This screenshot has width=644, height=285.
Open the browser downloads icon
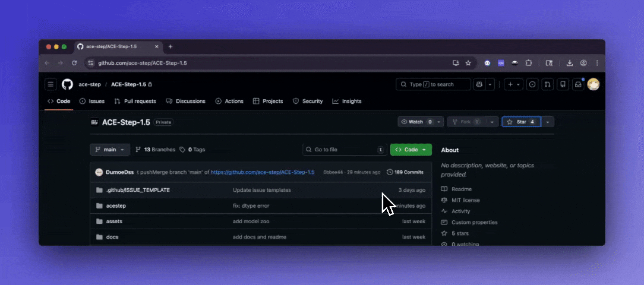(x=569, y=64)
